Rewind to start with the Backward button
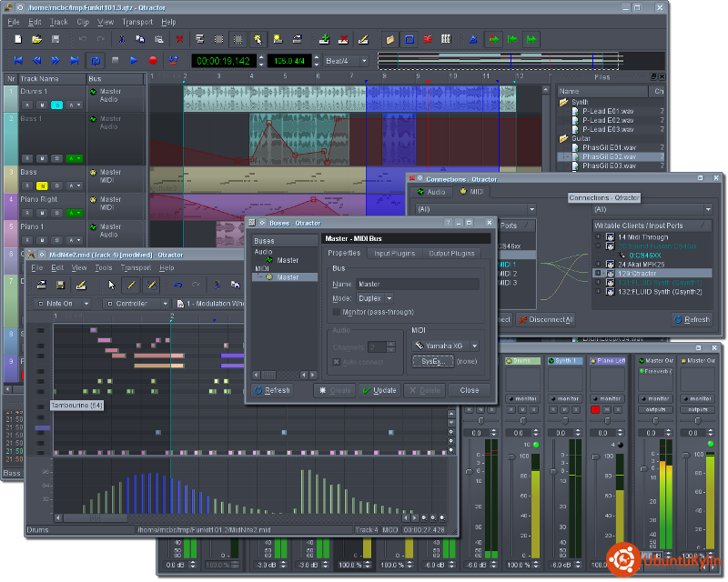Image resolution: width=728 pixels, height=582 pixels. 17,61
